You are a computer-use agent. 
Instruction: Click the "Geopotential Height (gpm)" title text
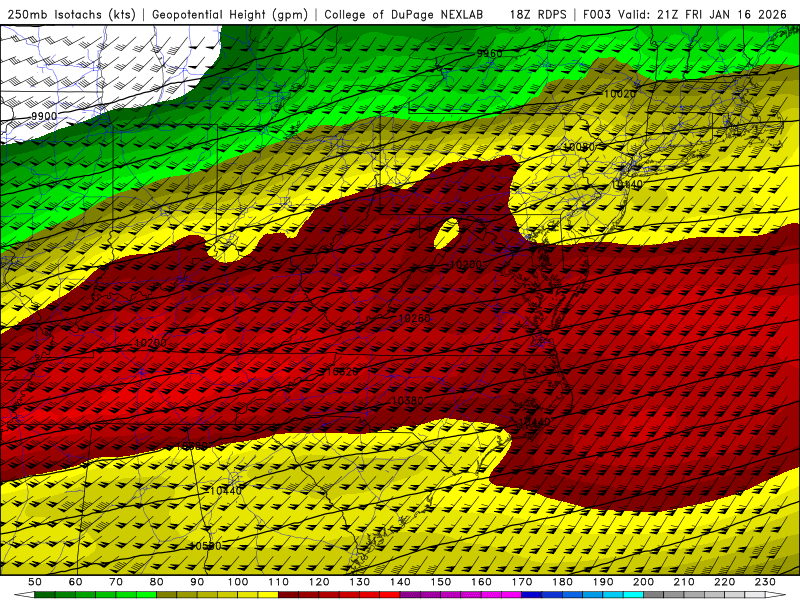pyautogui.click(x=230, y=14)
